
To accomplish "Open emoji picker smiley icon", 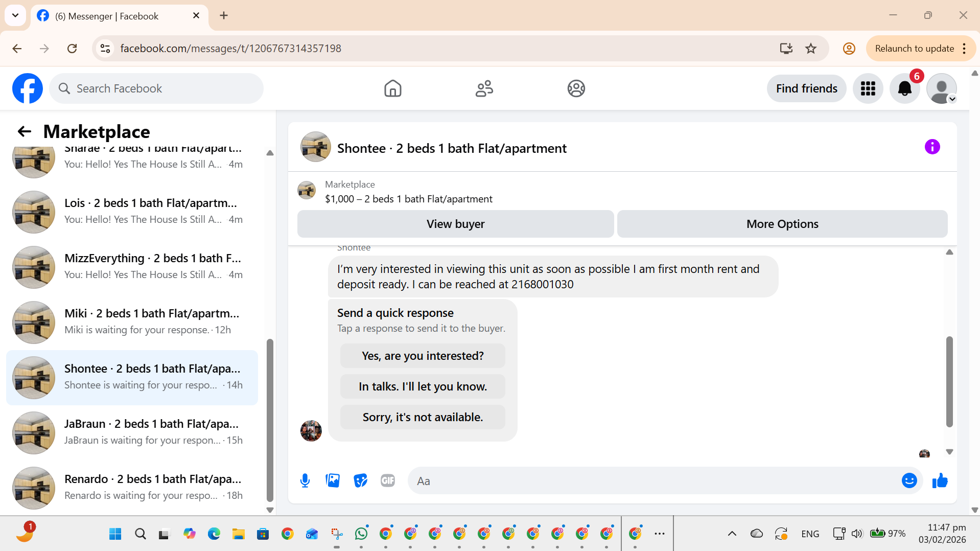I will 909,480.
